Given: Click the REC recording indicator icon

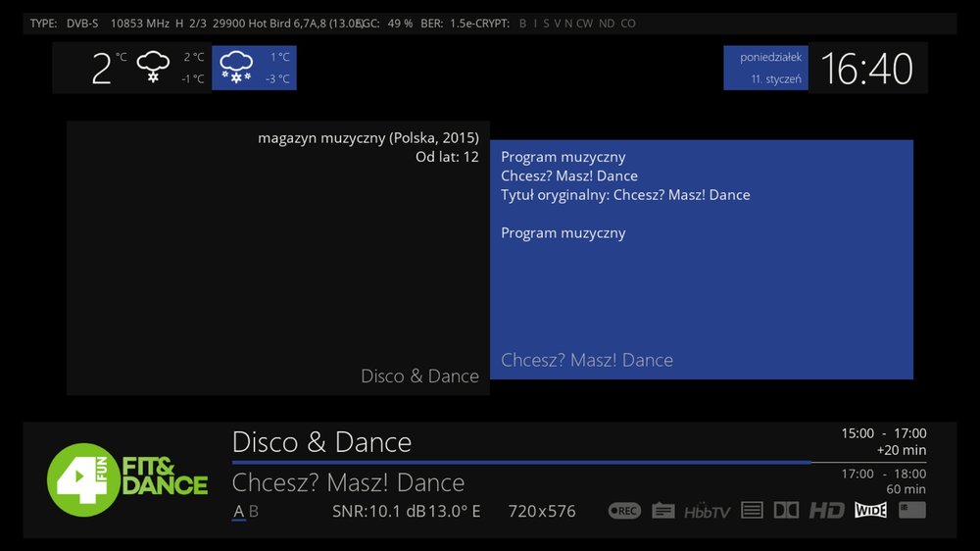Looking at the screenshot, I should (x=624, y=511).
